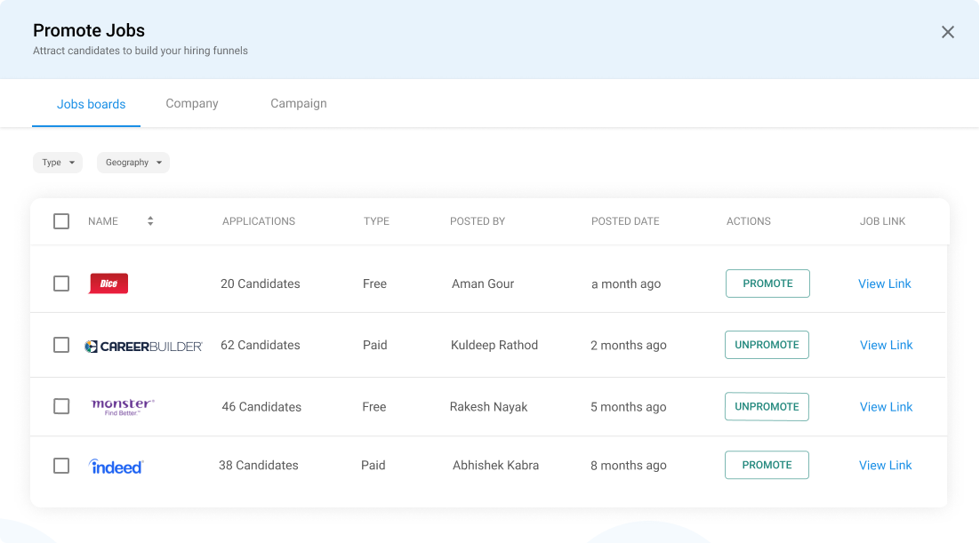980x543 pixels.
Task: Close the Promote Jobs dialog
Action: [x=948, y=32]
